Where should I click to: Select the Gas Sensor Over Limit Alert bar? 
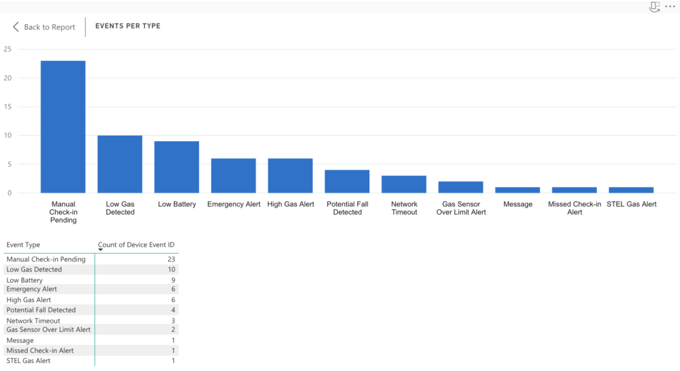461,187
